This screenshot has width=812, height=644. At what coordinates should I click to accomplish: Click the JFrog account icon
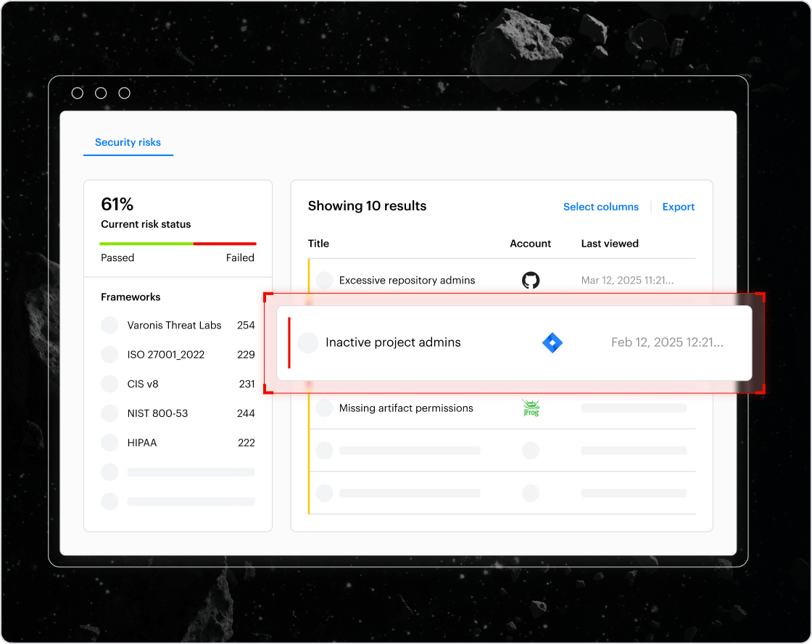(x=531, y=408)
